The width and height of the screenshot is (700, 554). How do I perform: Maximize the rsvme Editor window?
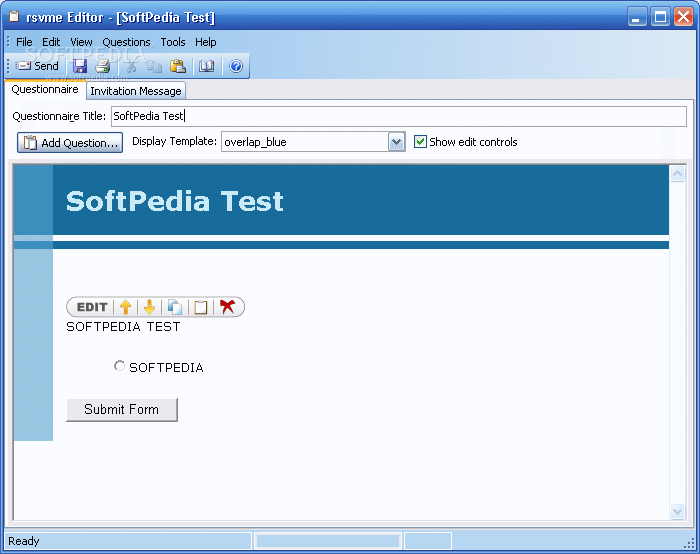click(660, 17)
